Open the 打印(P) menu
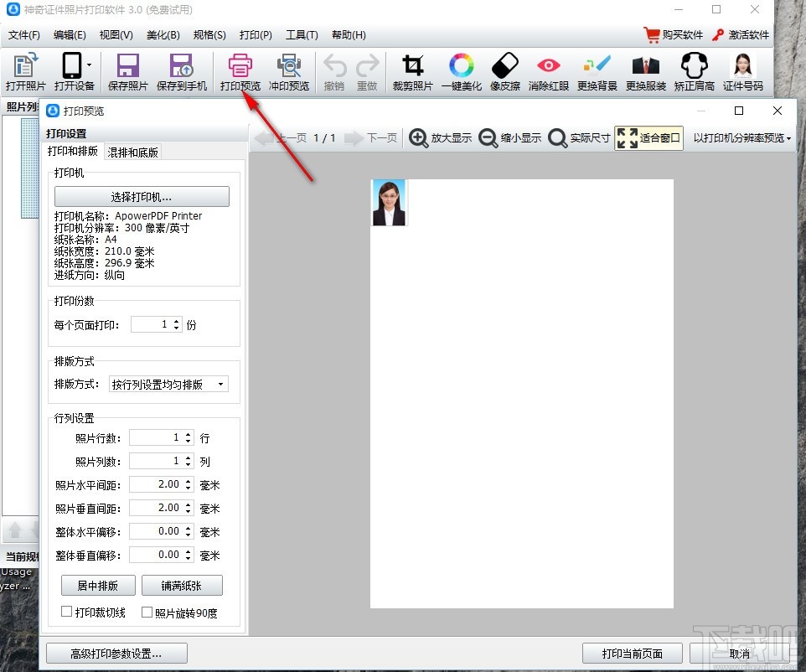Screen dimensions: 806x672 (x=256, y=35)
